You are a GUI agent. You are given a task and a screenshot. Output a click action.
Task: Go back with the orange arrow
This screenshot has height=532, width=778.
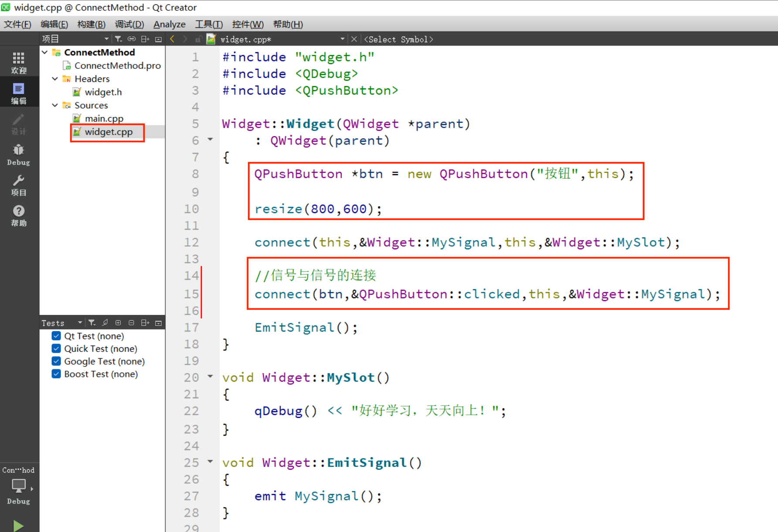point(172,39)
